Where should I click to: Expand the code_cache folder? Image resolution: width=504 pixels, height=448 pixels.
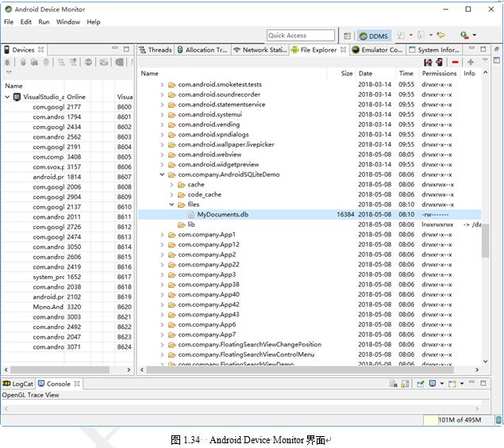coord(171,194)
